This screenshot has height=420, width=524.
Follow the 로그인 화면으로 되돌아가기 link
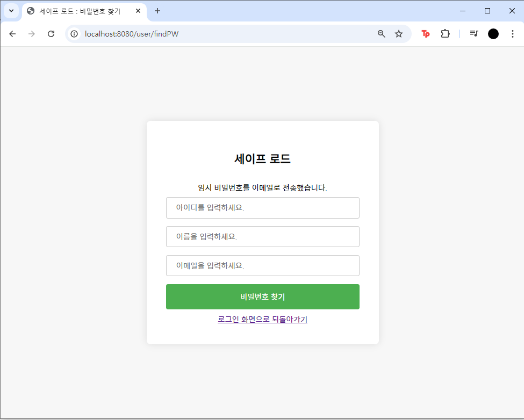(262, 319)
